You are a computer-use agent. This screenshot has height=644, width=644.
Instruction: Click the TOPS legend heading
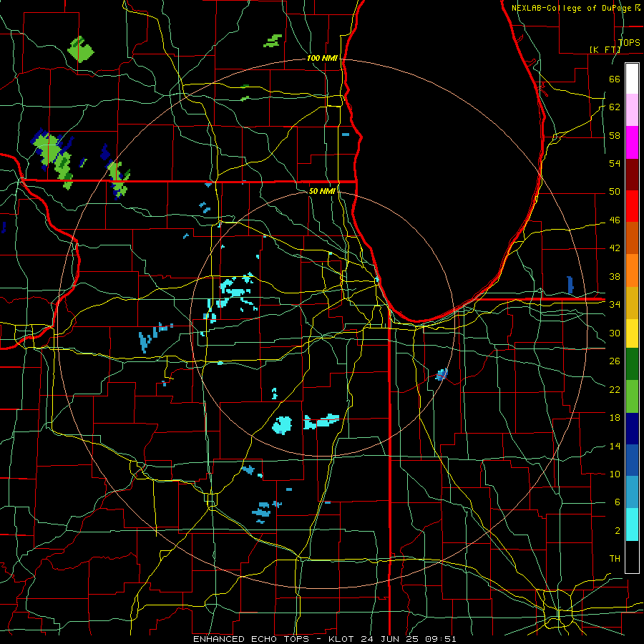tap(629, 42)
